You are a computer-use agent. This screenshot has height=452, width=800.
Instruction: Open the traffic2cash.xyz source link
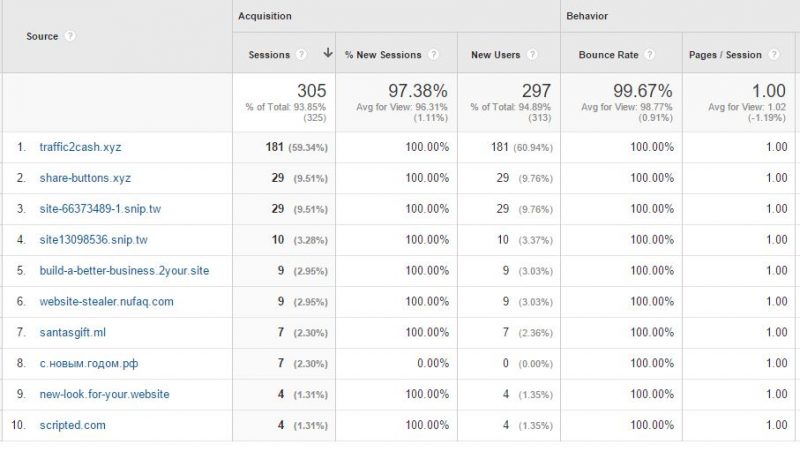(x=80, y=147)
